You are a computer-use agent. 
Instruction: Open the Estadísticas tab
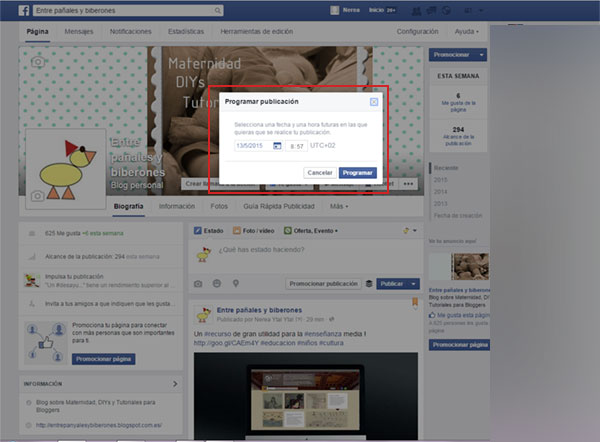186,31
